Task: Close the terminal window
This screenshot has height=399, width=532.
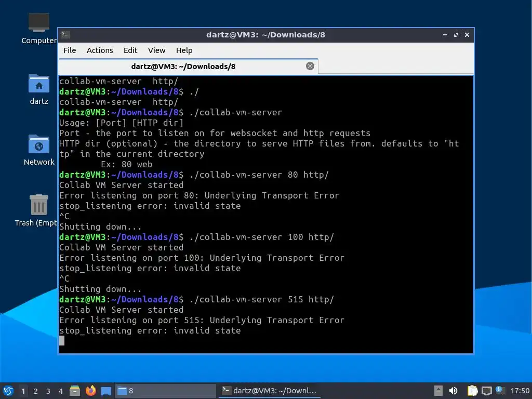Action: [467, 35]
